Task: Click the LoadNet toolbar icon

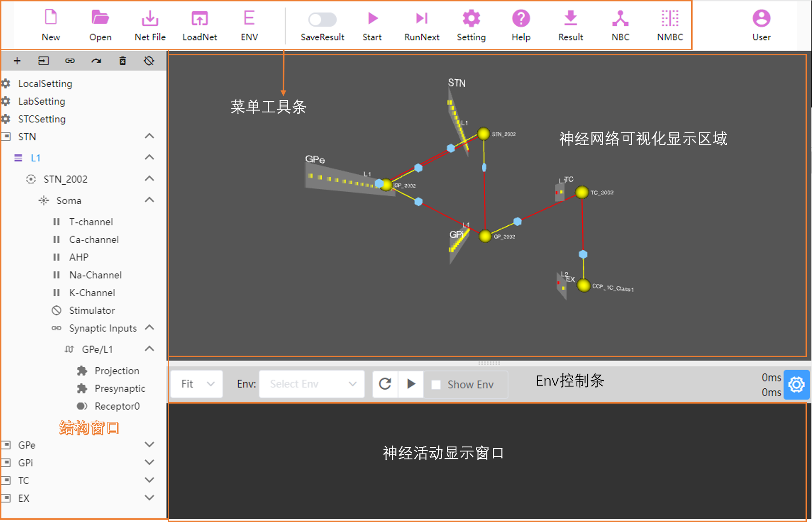Action: tap(199, 18)
